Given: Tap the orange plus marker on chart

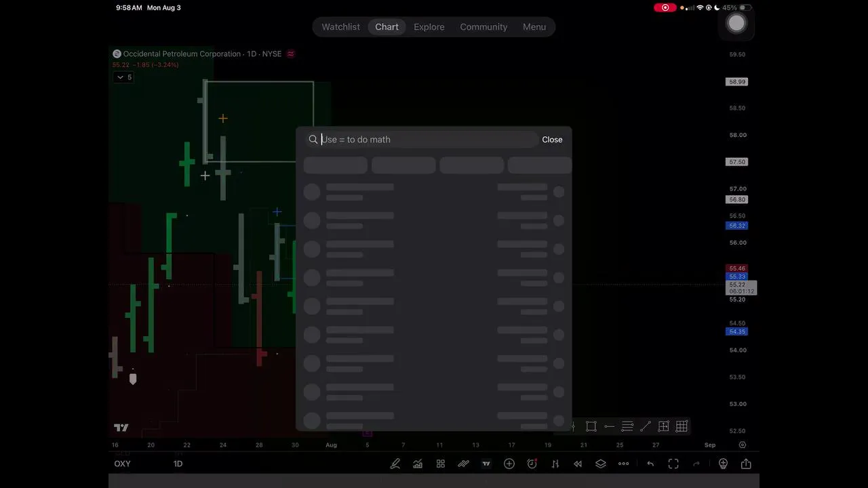Looking at the screenshot, I should [x=223, y=119].
